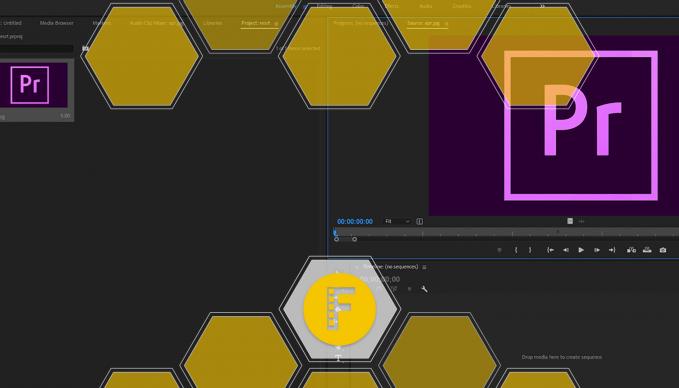Switch to the Editing workspace

[x=324, y=6]
